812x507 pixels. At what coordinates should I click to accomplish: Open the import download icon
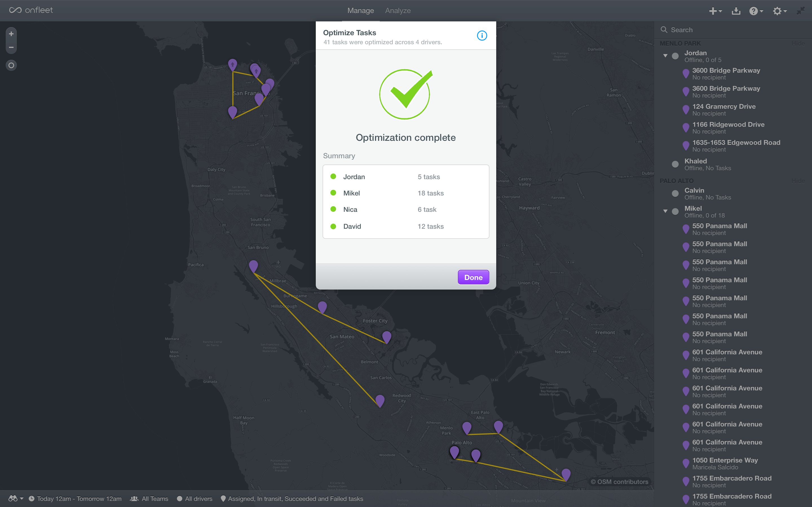(736, 11)
